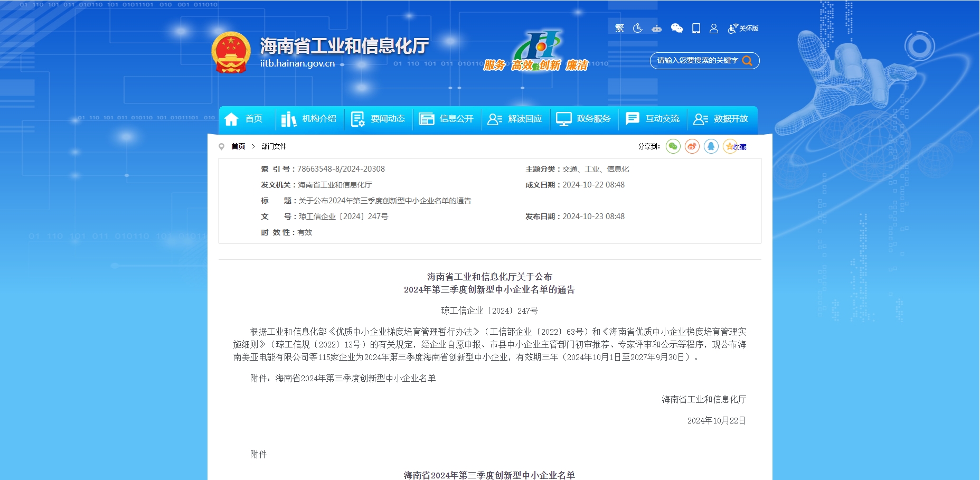Open the 首页 navigation tab
The image size is (980, 480).
tap(244, 119)
